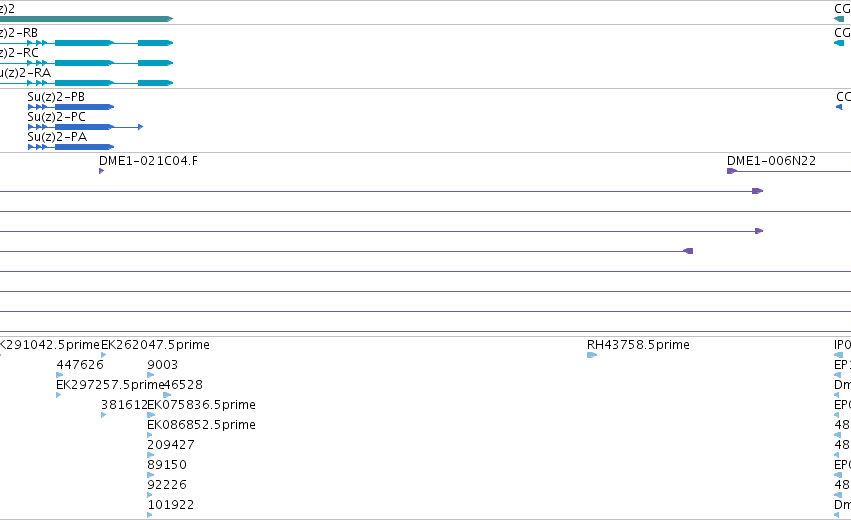
Task: Click EST label EK086852.5prime
Action: click(x=201, y=425)
